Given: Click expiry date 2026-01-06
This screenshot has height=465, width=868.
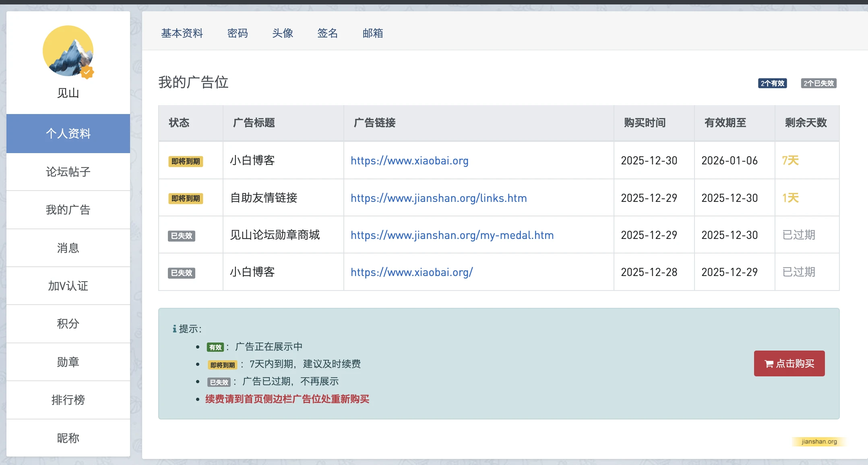Looking at the screenshot, I should coord(730,160).
